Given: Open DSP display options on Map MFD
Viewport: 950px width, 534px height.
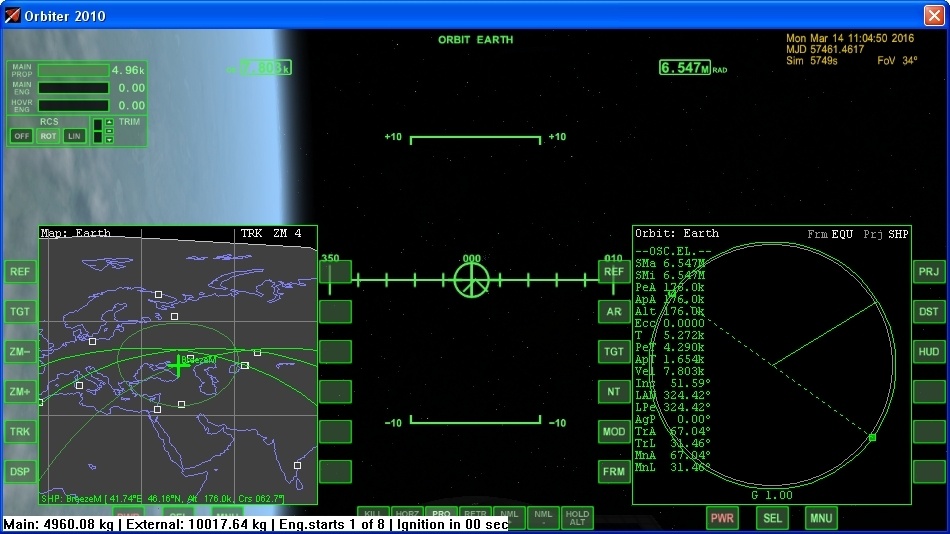Looking at the screenshot, I should tap(20, 472).
